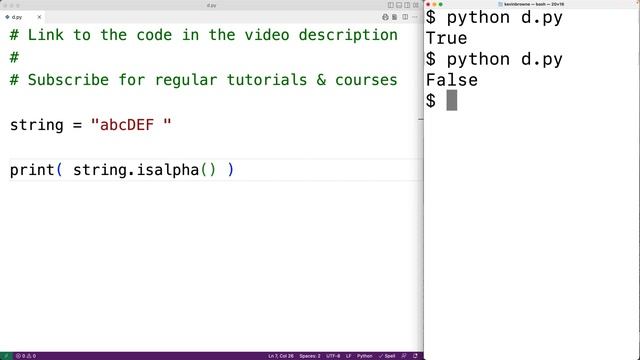Split the editor to the right

click(x=405, y=17)
